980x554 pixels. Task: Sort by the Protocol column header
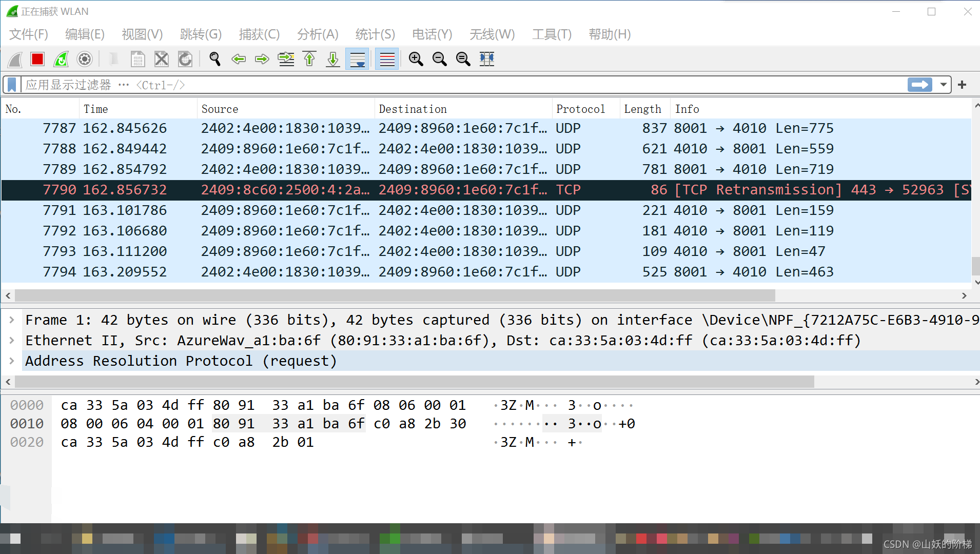586,109
